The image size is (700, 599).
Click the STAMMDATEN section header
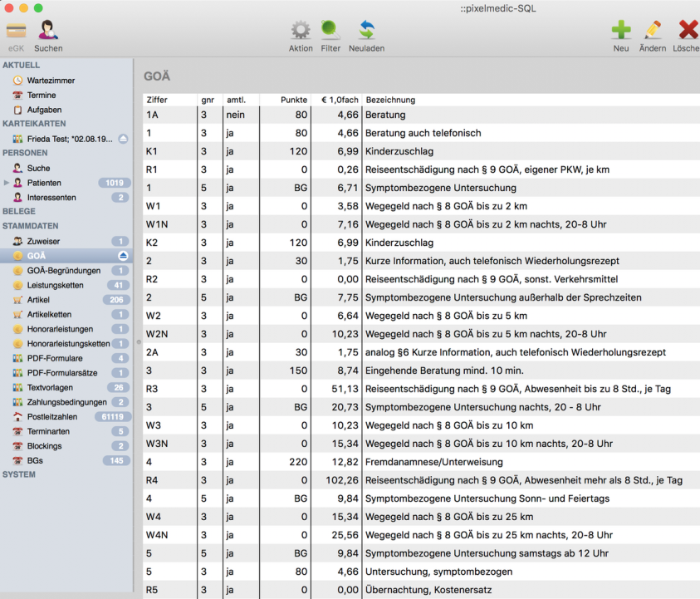click(x=31, y=226)
